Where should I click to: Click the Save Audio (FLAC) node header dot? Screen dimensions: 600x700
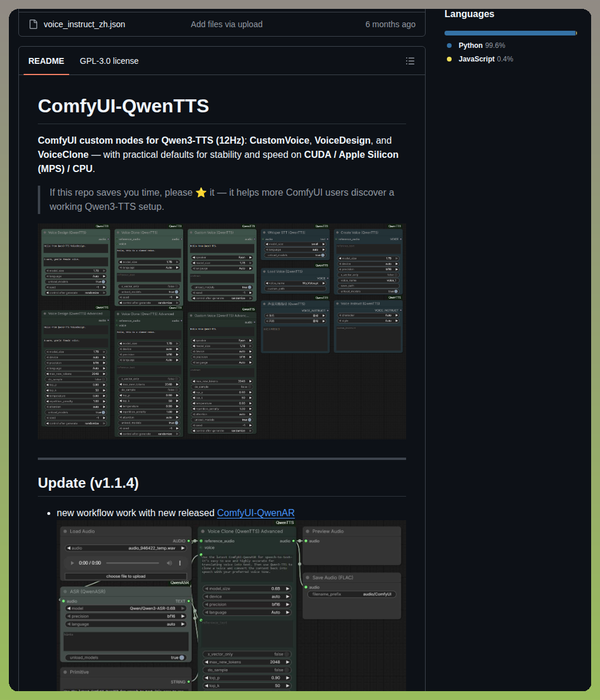(x=307, y=578)
